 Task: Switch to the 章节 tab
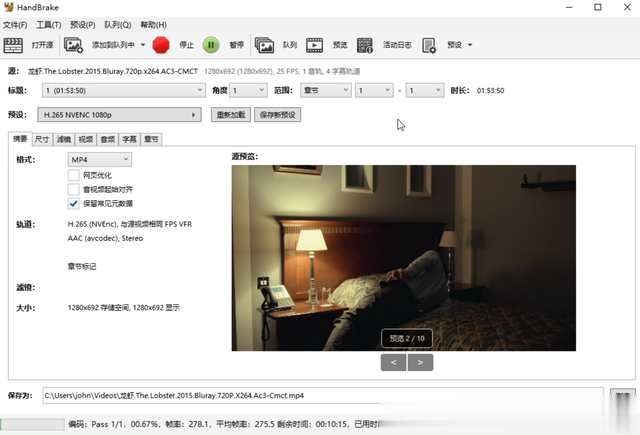tap(151, 140)
